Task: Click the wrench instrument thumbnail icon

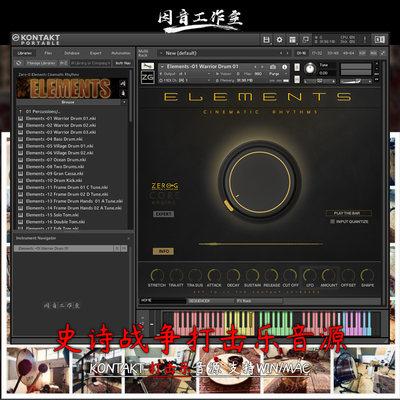Action: 147,66
